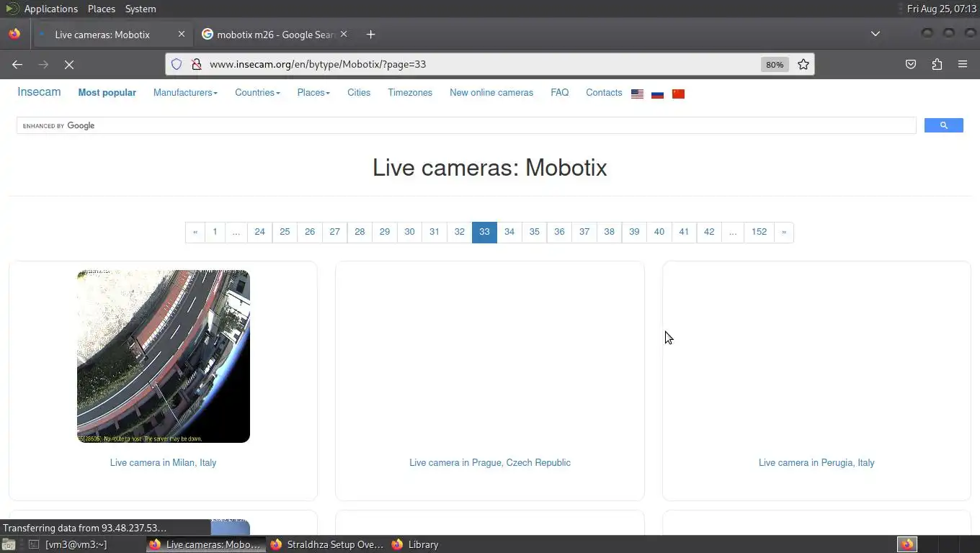Image resolution: width=980 pixels, height=553 pixels.
Task: Switch to Straldhza Setup Overview taskbar window
Action: coord(327,544)
